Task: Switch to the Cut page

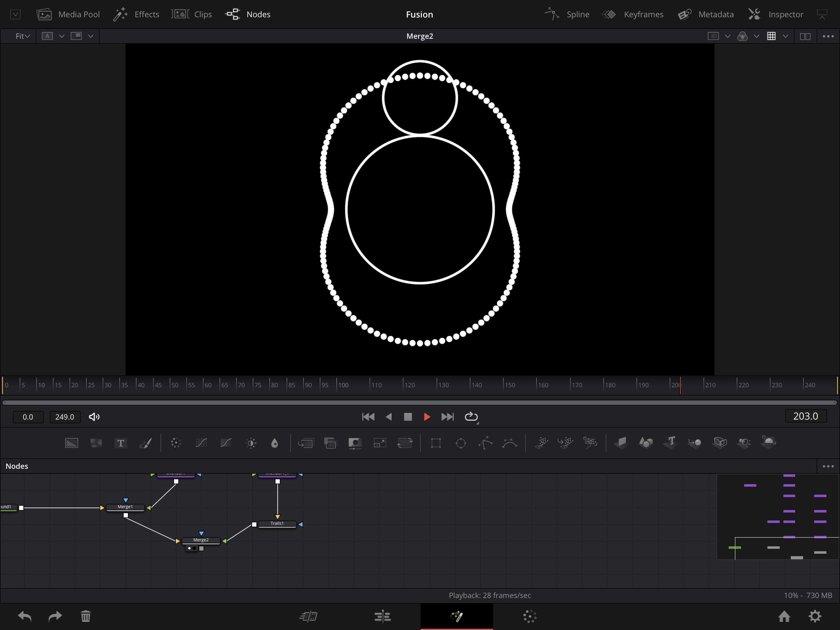Action: click(x=308, y=616)
